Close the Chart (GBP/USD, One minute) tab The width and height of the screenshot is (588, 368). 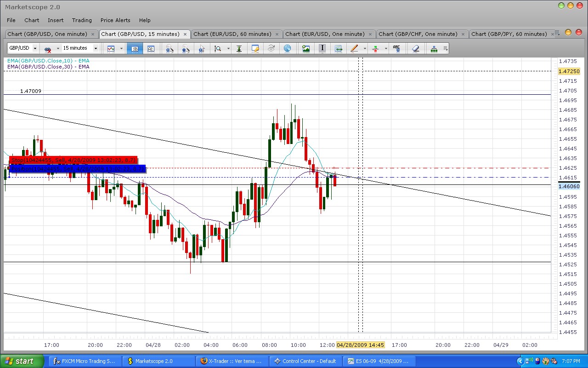93,34
